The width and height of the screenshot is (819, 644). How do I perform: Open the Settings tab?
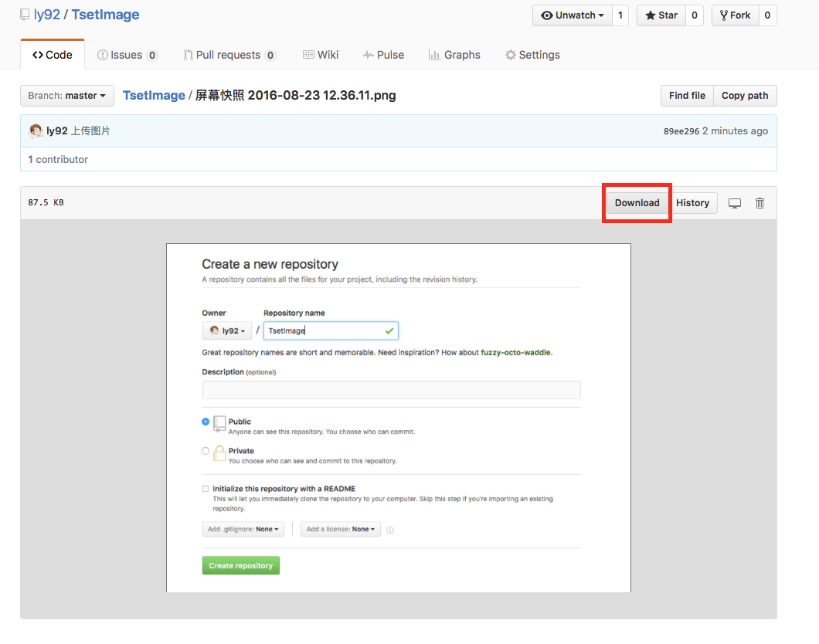click(x=532, y=55)
